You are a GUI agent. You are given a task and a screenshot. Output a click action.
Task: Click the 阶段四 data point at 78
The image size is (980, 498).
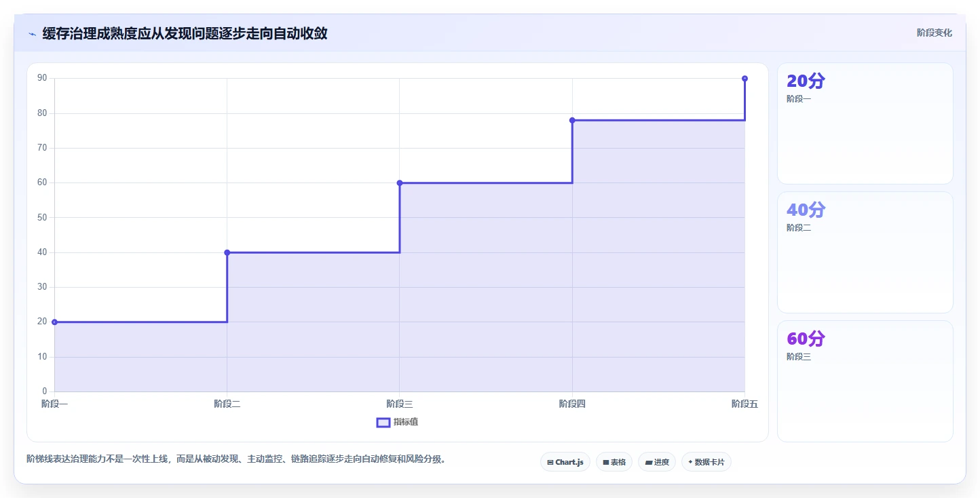[572, 120]
